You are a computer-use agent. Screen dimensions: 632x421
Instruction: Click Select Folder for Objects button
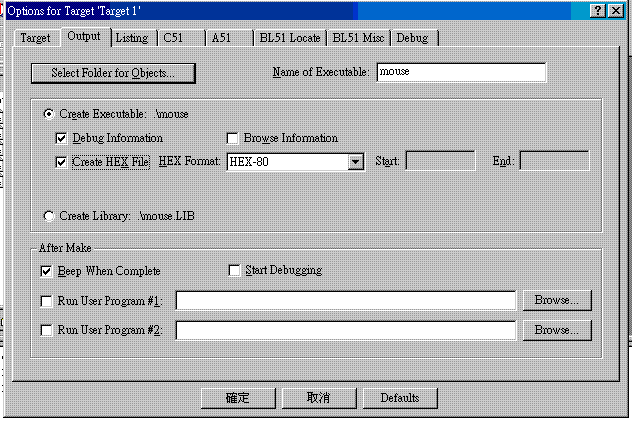pos(112,73)
